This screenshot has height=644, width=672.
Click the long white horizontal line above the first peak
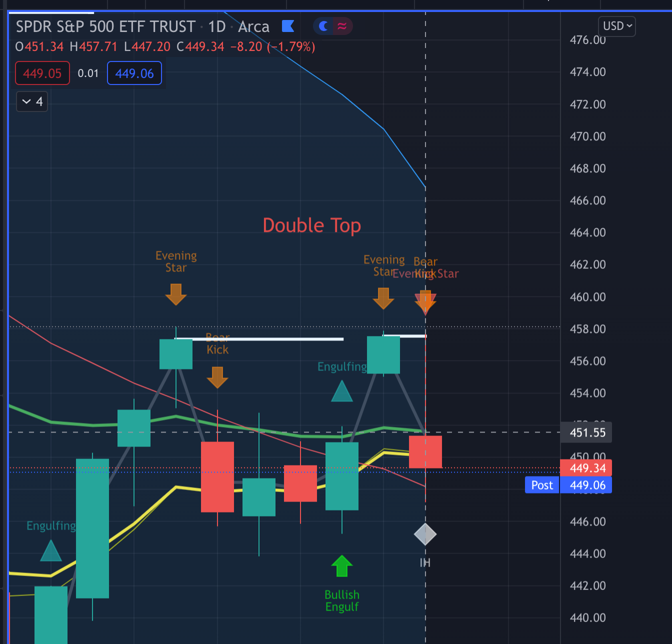pyautogui.click(x=259, y=339)
